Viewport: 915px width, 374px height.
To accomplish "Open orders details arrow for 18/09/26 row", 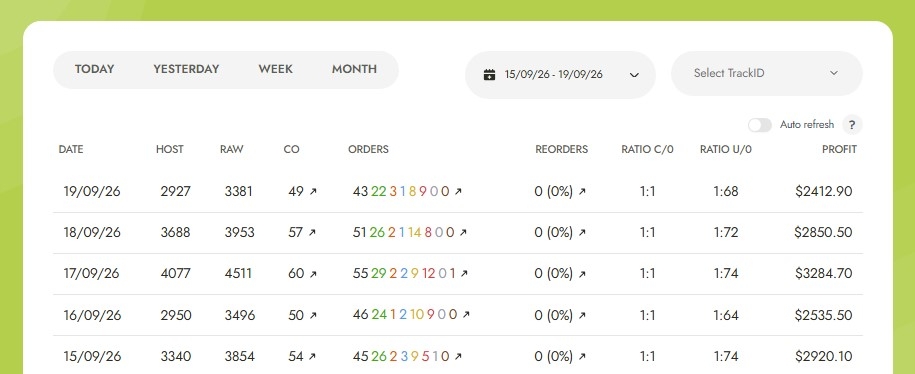I will click(463, 232).
